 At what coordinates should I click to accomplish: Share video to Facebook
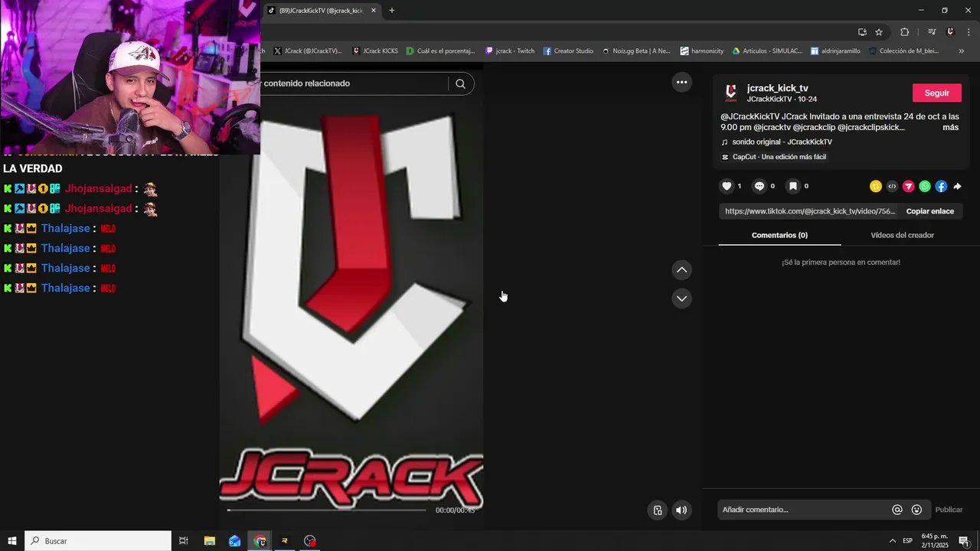[x=941, y=186]
